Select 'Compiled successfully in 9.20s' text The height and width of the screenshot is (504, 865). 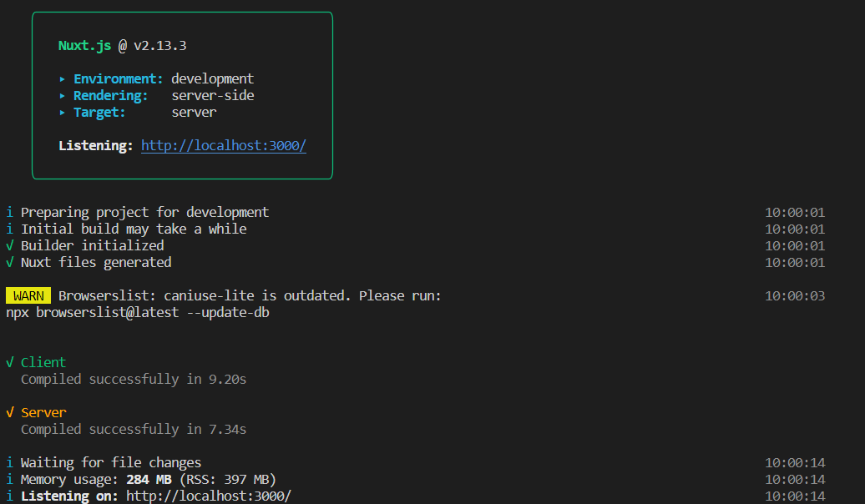click(x=134, y=380)
